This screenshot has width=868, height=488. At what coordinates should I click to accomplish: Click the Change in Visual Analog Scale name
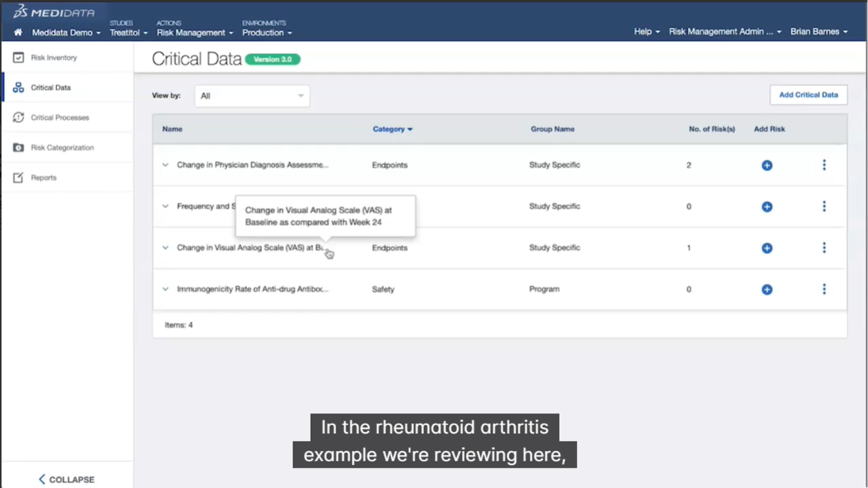251,248
